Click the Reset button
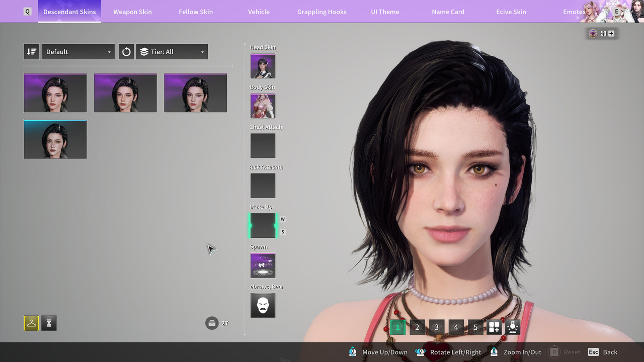This screenshot has width=644, height=362. click(x=565, y=352)
